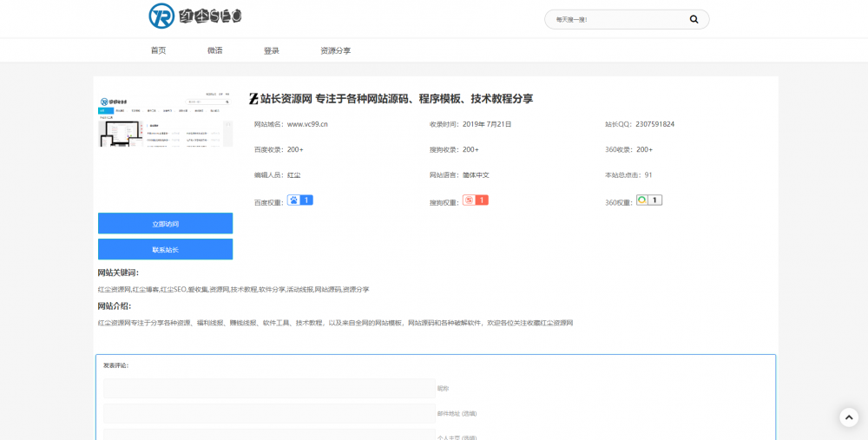Image resolution: width=868 pixels, height=440 pixels.
Task: Click the search magnifier icon
Action: [694, 19]
